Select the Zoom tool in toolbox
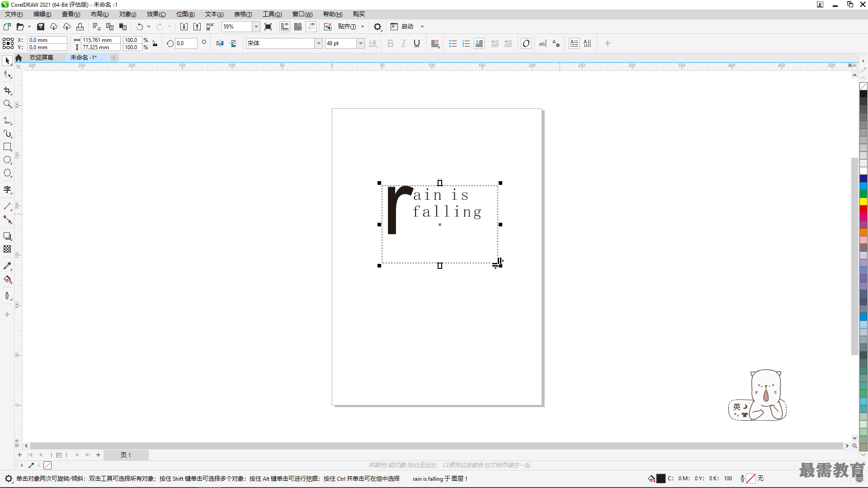The width and height of the screenshot is (868, 488). click(7, 104)
